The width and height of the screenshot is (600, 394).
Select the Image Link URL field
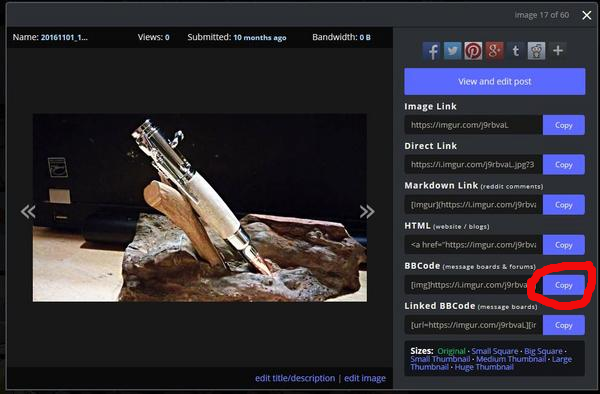(474, 125)
